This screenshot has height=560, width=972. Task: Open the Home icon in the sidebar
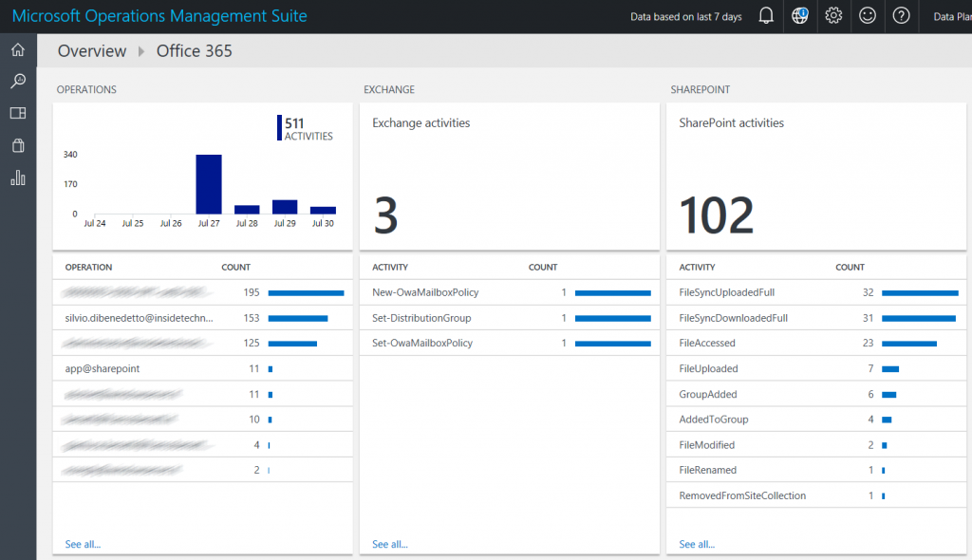18,49
